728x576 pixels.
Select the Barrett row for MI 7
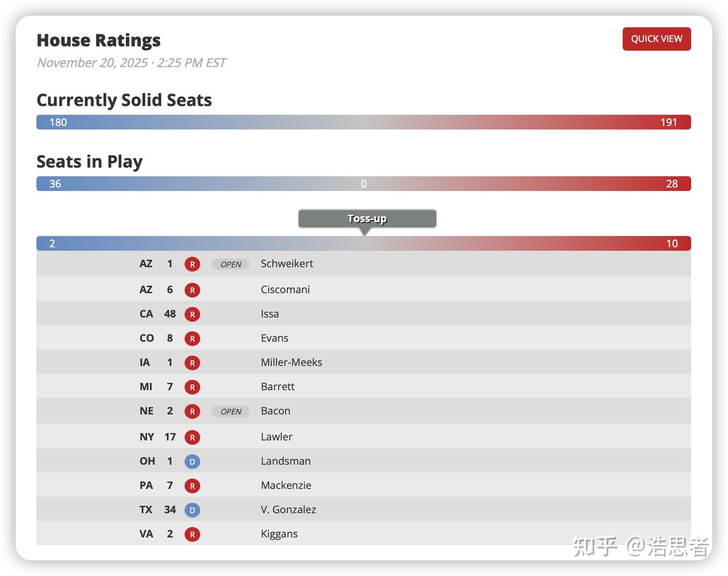click(x=278, y=387)
